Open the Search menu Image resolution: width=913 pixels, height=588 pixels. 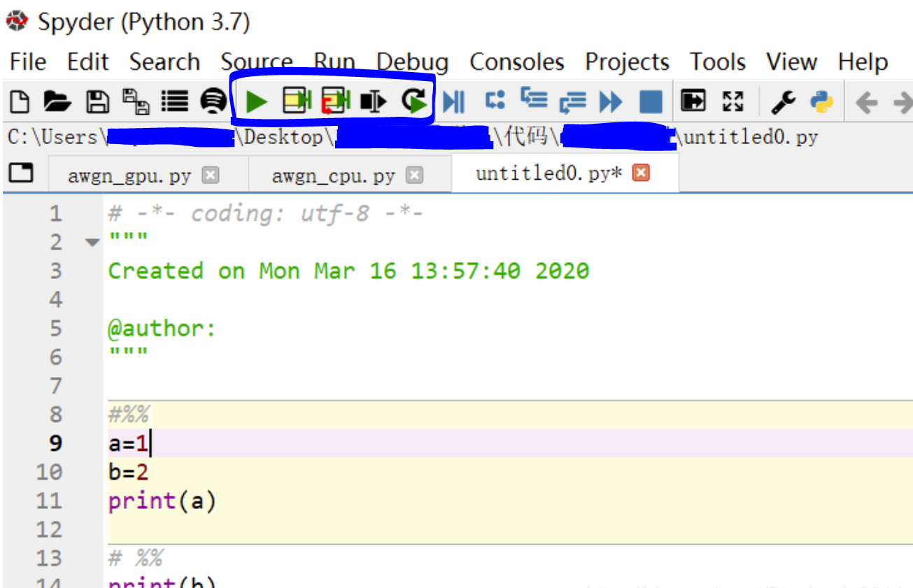(x=164, y=62)
